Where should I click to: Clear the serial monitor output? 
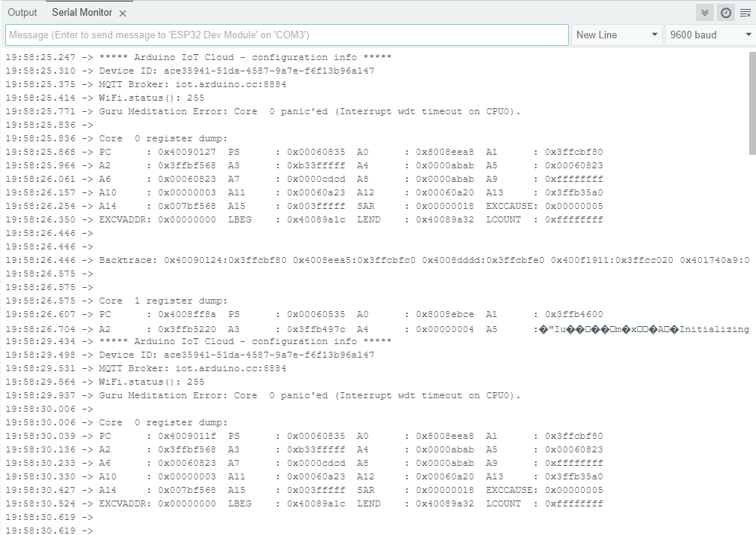click(746, 12)
